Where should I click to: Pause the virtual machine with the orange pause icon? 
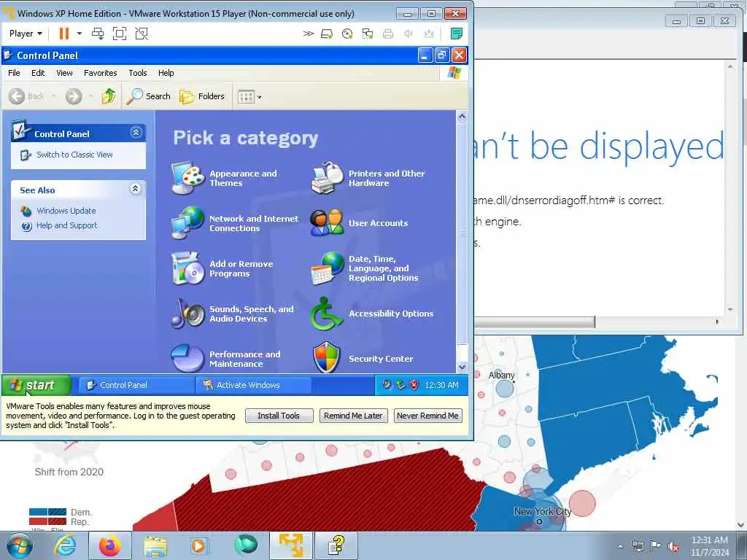coord(64,34)
